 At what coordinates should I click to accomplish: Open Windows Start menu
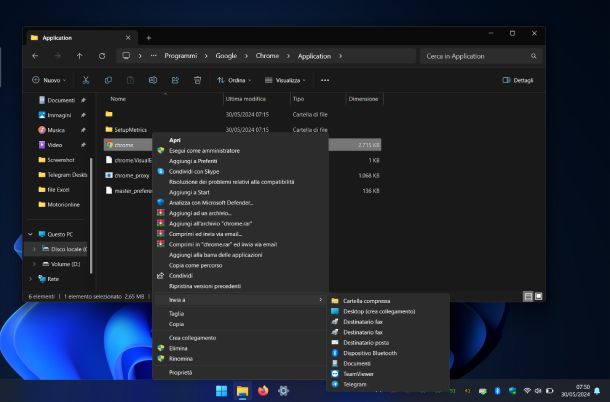221,391
